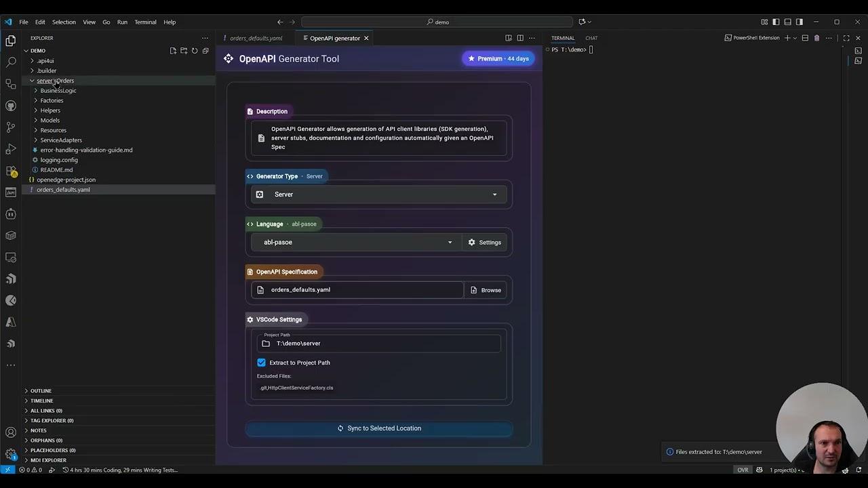Uncheck Extract to Project Path checkbox
The image size is (868, 488).
tap(262, 363)
